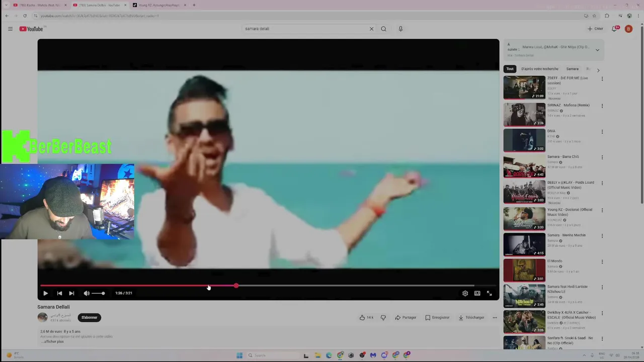The height and width of the screenshot is (362, 644).
Task: Mute the video sound
Action: coord(87,293)
